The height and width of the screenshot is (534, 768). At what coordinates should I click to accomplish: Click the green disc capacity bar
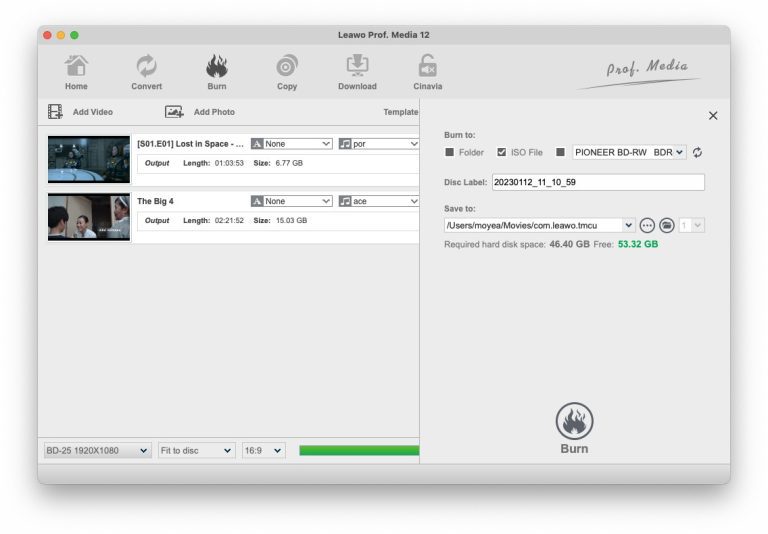point(358,450)
